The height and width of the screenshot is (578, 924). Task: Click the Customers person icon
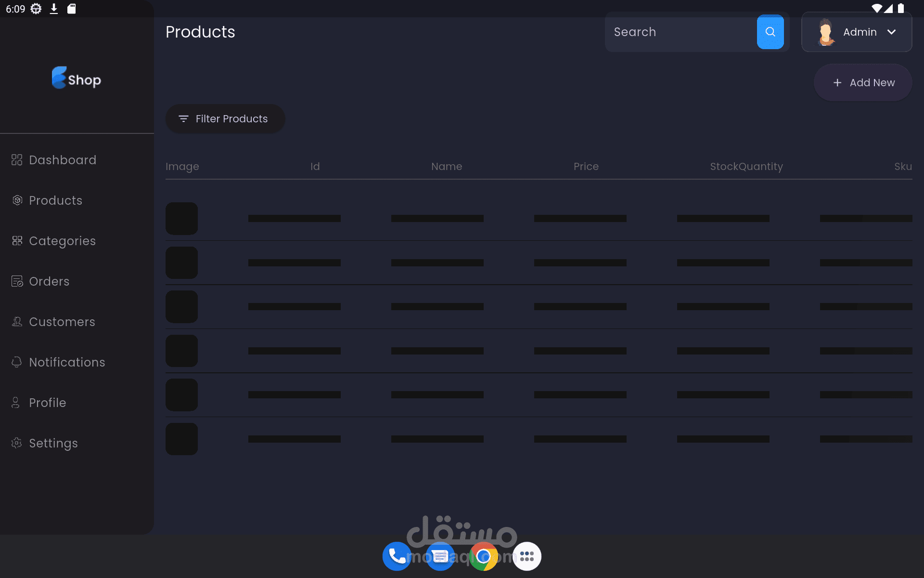17,322
